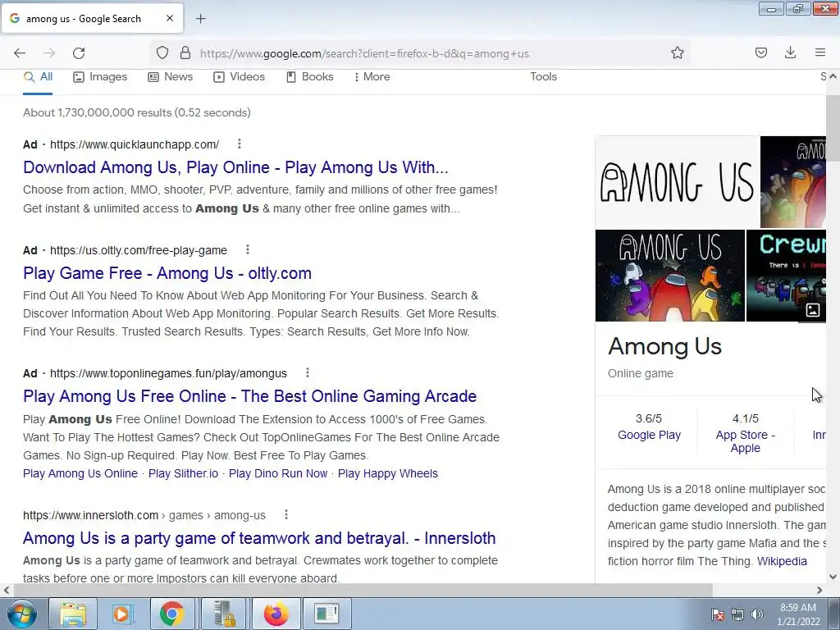Click the vertical scrollbar up arrow
840x630 pixels.
pos(833,76)
